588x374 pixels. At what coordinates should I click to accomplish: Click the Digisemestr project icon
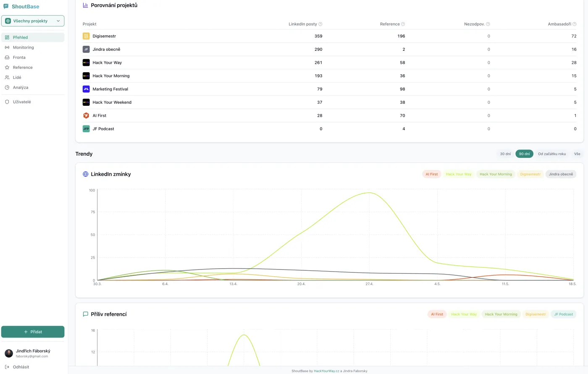click(x=86, y=36)
